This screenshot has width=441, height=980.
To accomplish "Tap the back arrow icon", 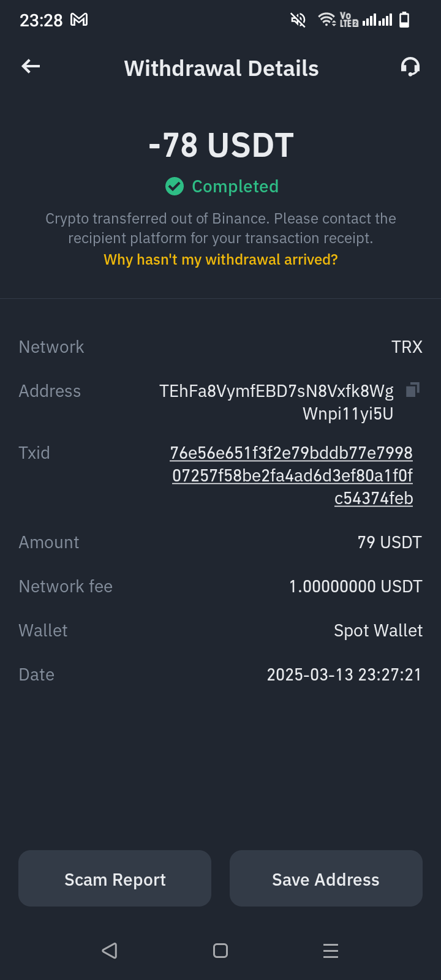I will [31, 67].
